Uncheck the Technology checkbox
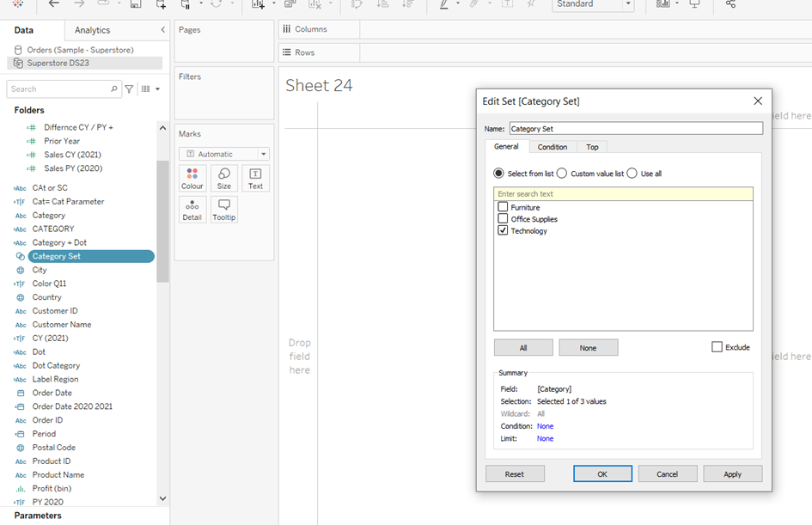 pyautogui.click(x=503, y=230)
